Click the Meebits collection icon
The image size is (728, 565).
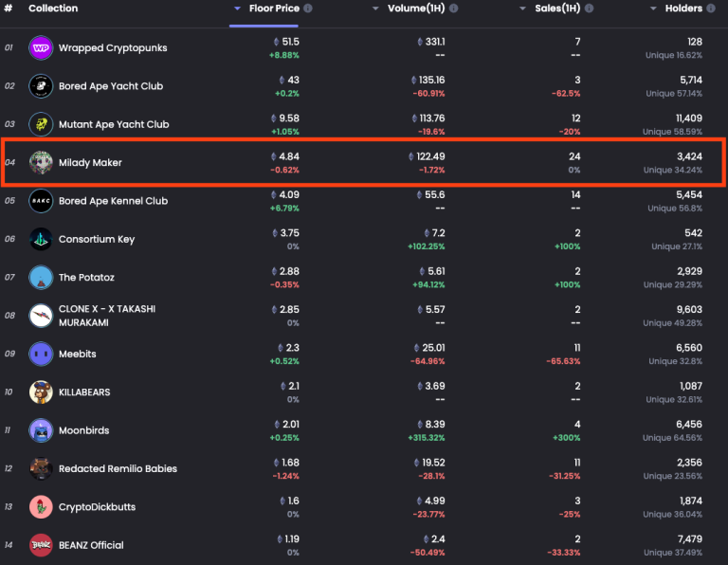click(41, 354)
